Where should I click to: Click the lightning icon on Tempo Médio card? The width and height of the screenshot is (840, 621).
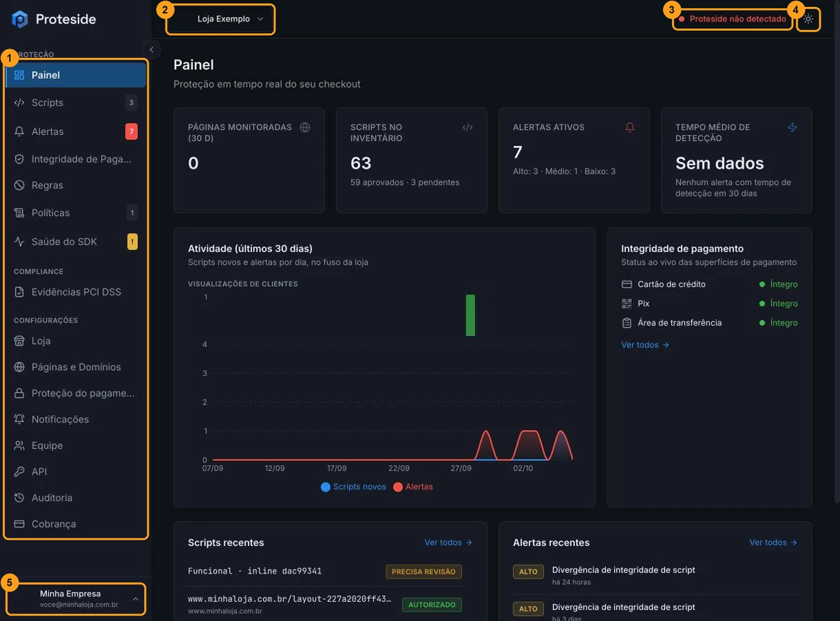coord(792,127)
